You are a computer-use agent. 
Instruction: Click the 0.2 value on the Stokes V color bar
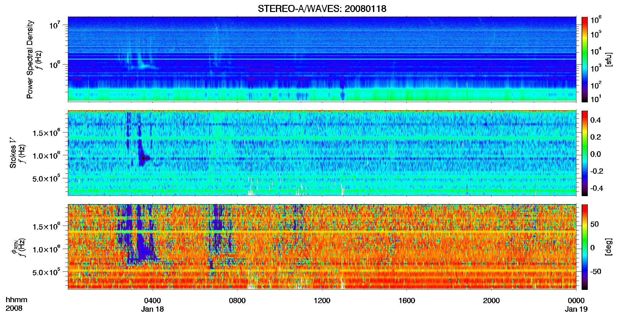(x=595, y=137)
